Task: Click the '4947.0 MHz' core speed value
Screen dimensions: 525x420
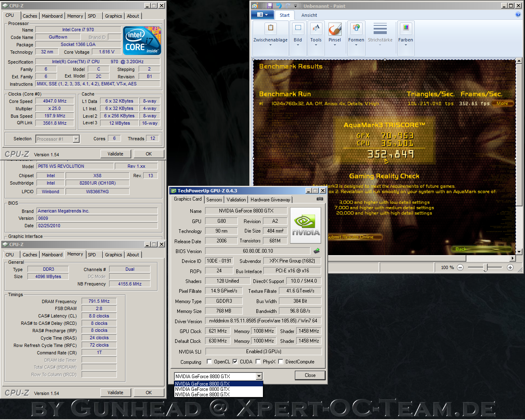Action: 55,101
